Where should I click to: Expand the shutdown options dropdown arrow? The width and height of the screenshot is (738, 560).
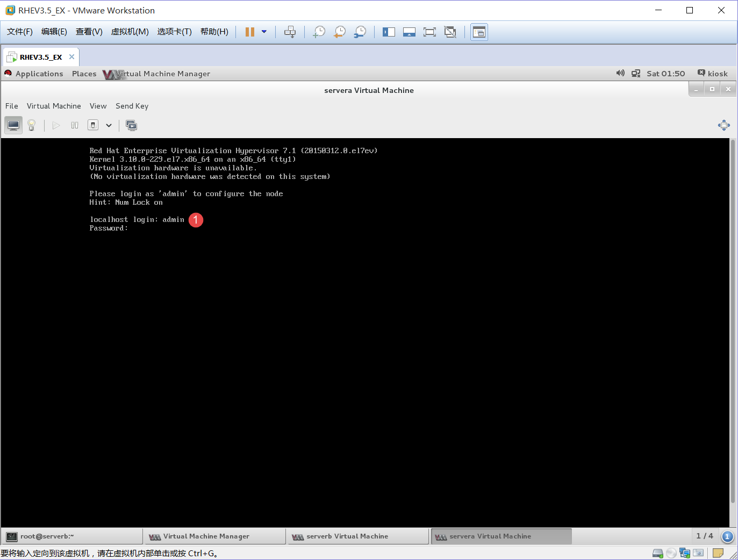[x=109, y=125]
